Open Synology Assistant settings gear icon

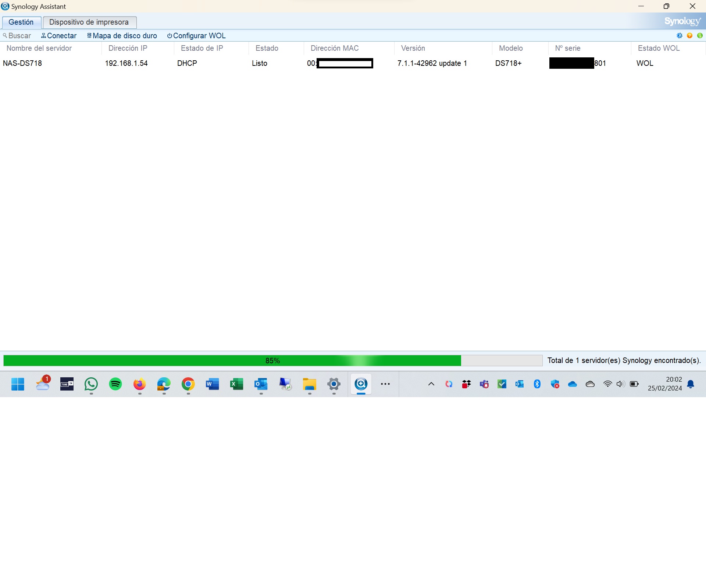tap(680, 36)
